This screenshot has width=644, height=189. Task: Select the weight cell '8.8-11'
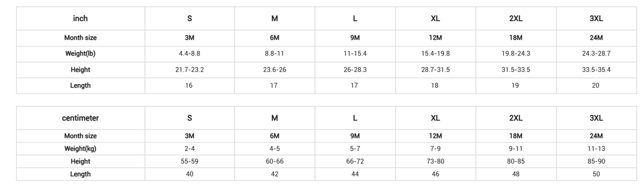(x=275, y=54)
